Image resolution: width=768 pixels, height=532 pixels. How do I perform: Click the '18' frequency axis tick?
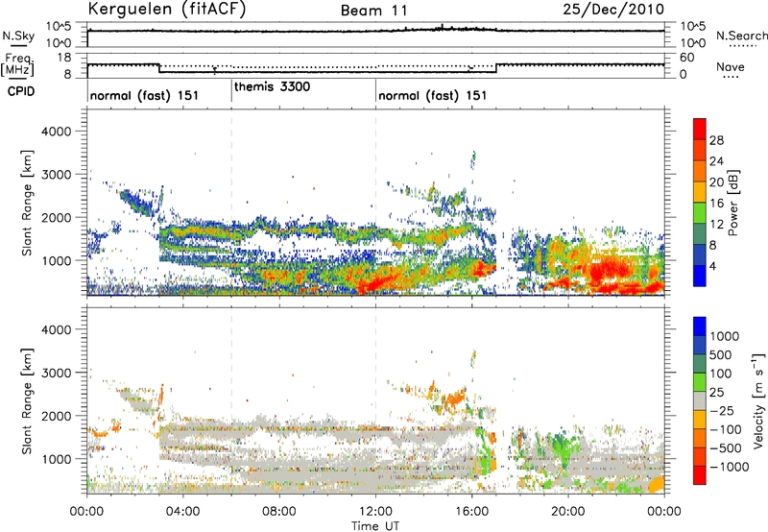[63, 58]
